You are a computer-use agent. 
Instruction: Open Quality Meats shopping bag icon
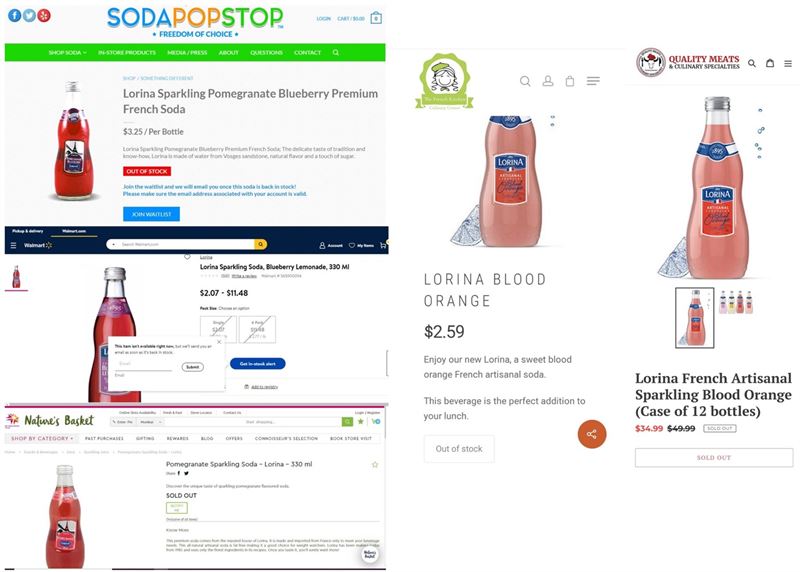[770, 63]
